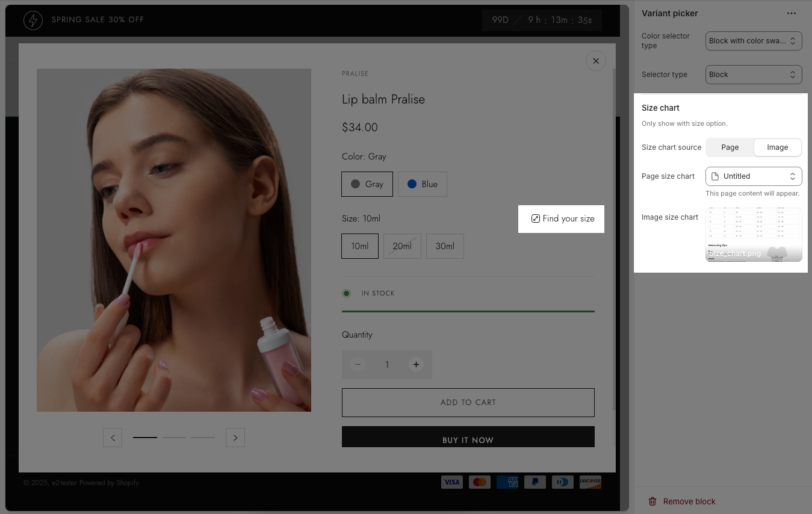This screenshot has width=812, height=514.
Task: Go to the previous product image
Action: click(x=113, y=438)
